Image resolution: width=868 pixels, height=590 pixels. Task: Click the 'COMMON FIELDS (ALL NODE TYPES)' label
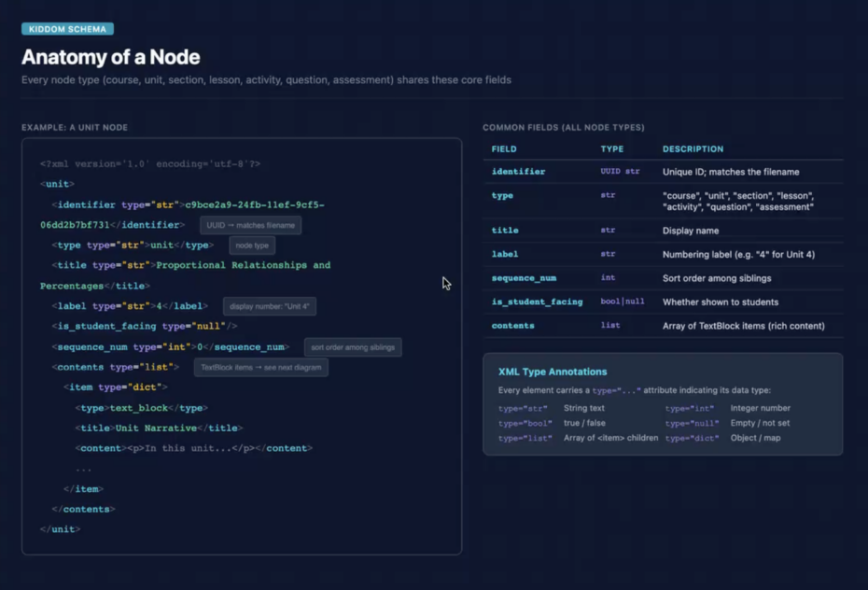[564, 127]
